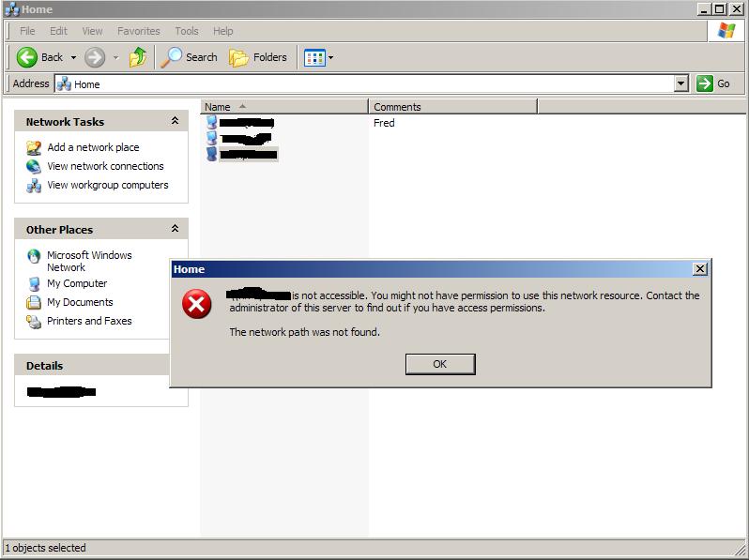This screenshot has height=560, width=749.
Task: Open the Favorites menu
Action: point(139,31)
